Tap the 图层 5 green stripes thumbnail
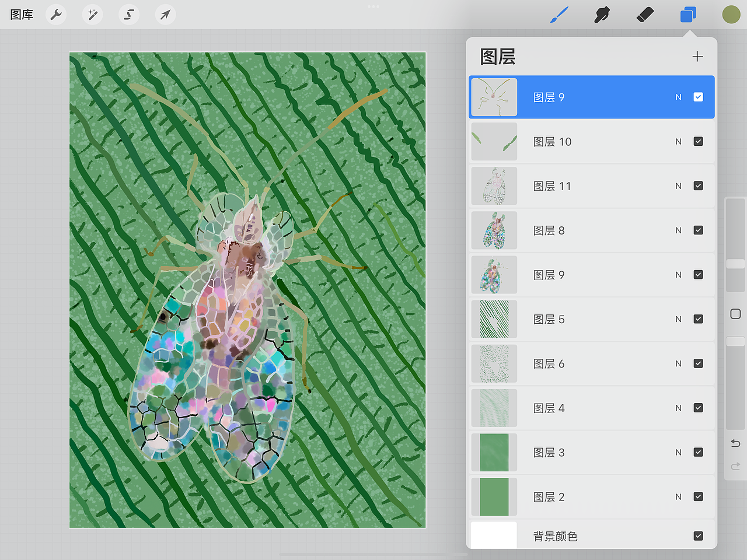This screenshot has width=747, height=560. (494, 319)
